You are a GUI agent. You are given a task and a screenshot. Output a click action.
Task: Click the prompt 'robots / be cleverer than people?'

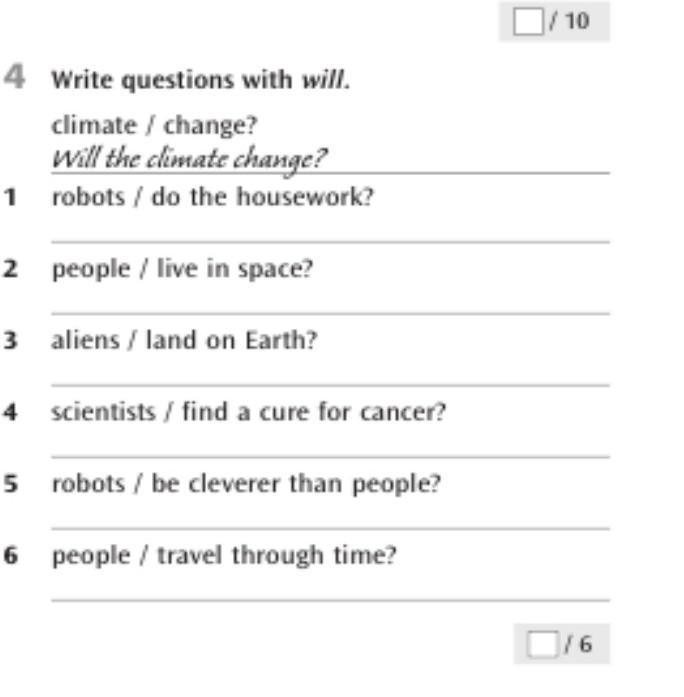click(x=247, y=484)
